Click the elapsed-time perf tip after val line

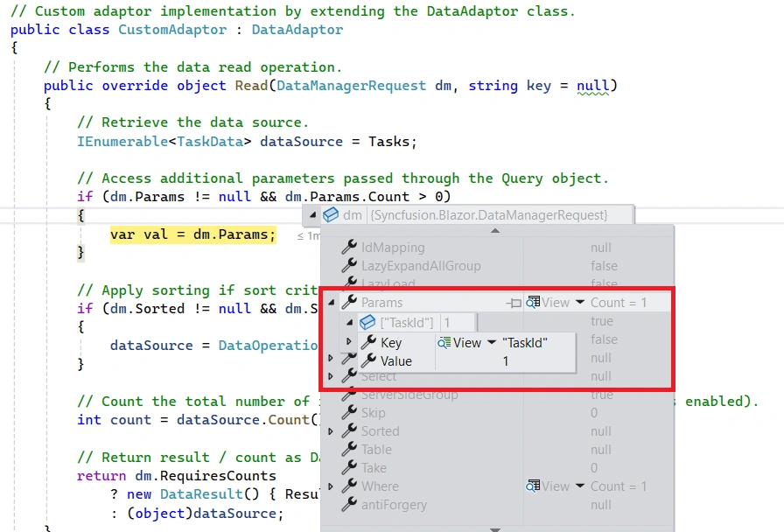coord(309,235)
